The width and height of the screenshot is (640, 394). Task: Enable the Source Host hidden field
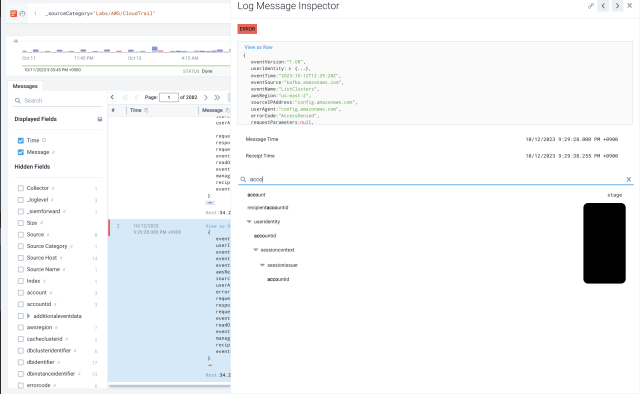point(21,258)
